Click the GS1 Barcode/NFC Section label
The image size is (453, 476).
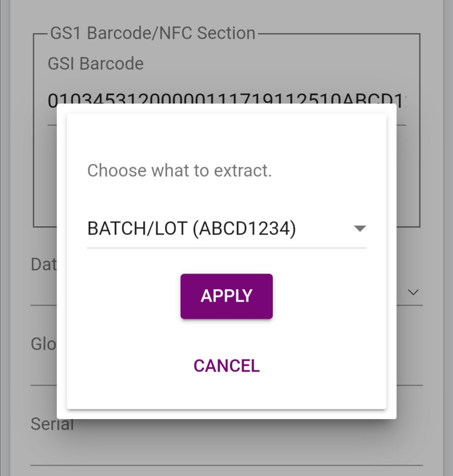coord(153,33)
